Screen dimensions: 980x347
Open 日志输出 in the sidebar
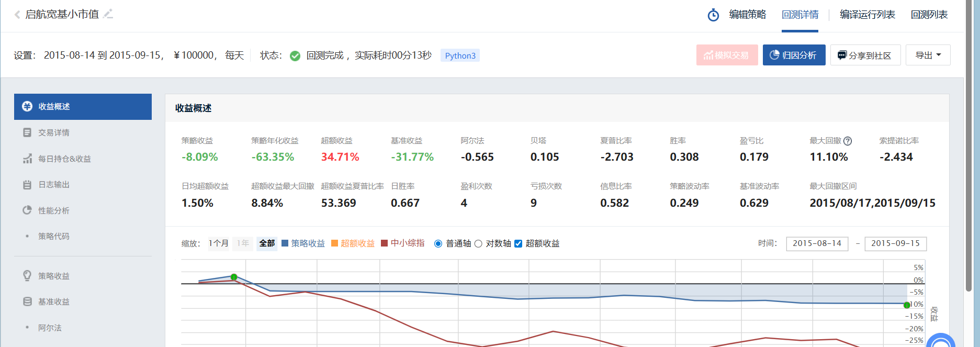tap(53, 185)
